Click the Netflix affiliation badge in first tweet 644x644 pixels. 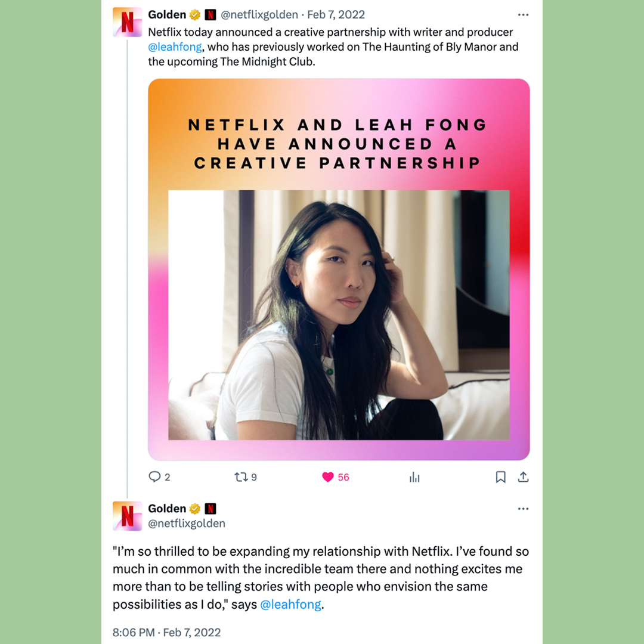210,15
